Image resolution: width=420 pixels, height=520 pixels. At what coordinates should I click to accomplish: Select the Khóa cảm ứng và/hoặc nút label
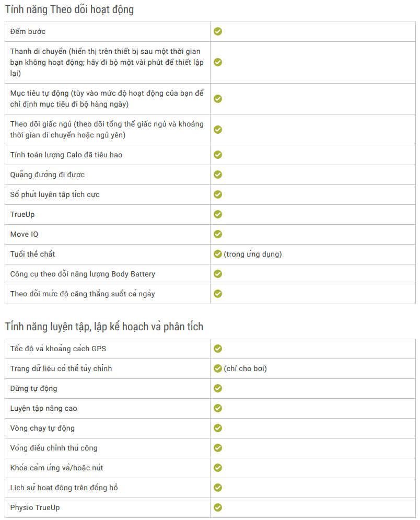point(57,468)
